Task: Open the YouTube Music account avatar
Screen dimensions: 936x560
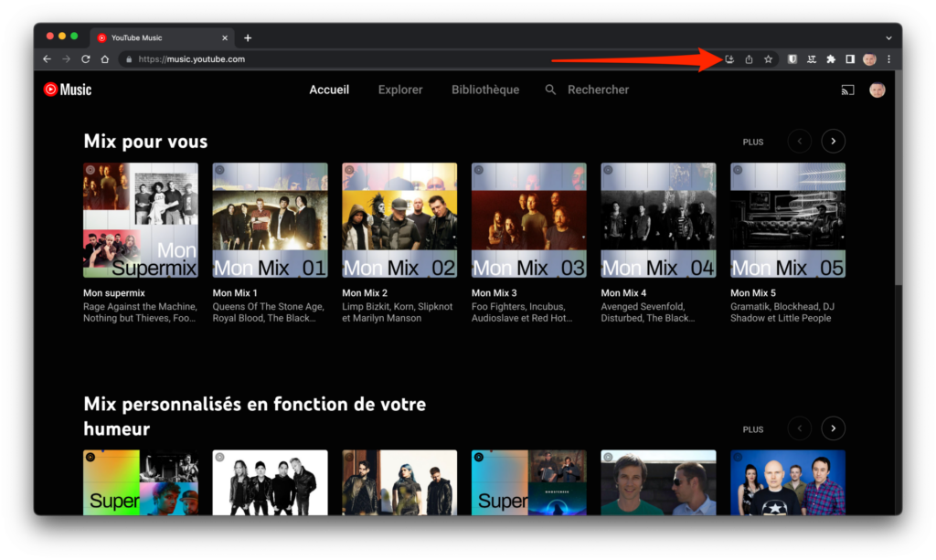Action: (877, 90)
